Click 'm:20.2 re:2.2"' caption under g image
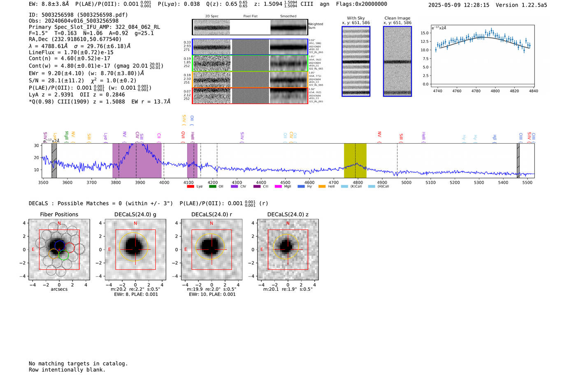 click(135, 289)
